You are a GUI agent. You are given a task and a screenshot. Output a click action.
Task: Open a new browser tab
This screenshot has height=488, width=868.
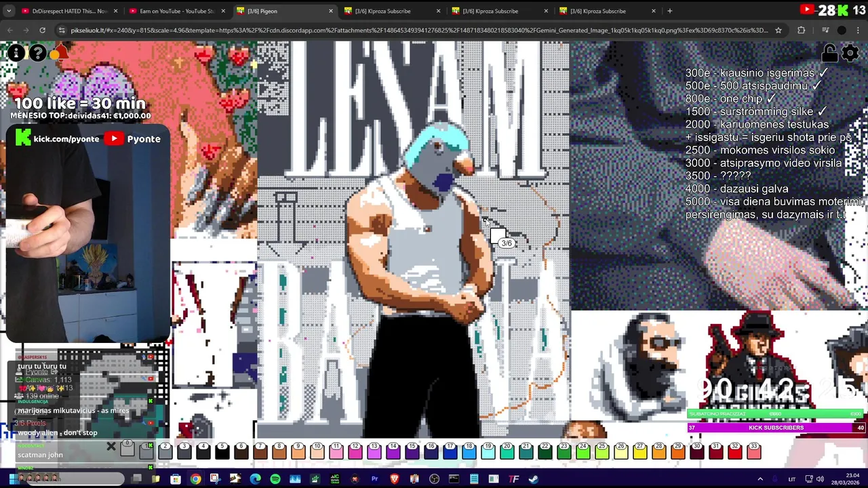point(669,11)
